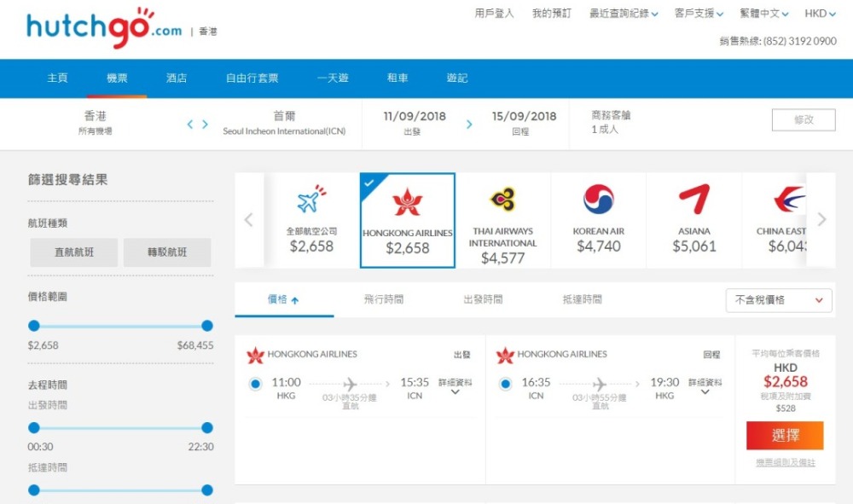853x504 pixels.
Task: Click the 我的預訂 my bookings link
Action: pos(552,14)
